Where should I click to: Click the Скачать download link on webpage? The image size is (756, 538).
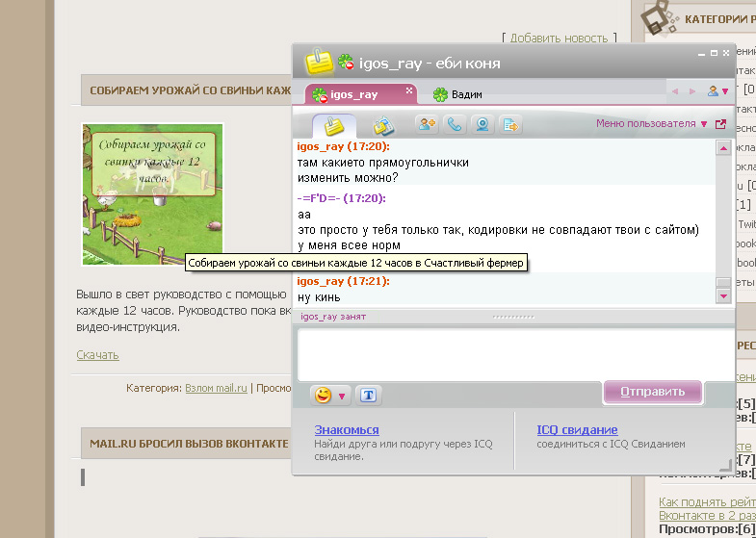pos(98,355)
